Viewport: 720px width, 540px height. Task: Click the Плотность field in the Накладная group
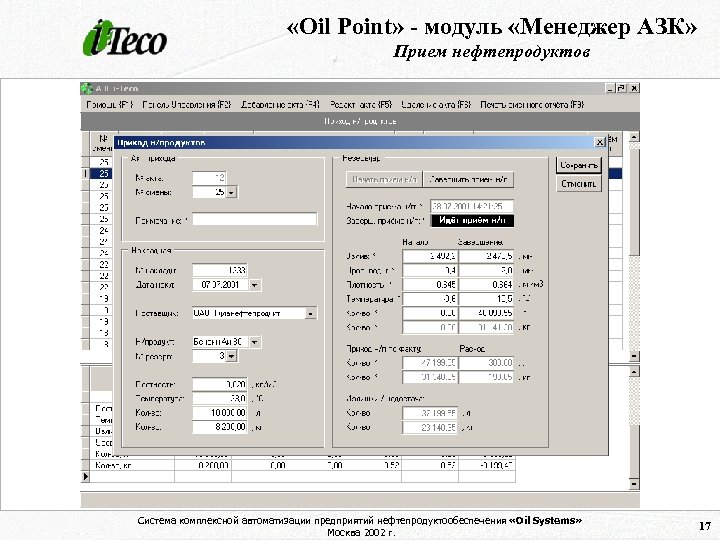click(220, 384)
